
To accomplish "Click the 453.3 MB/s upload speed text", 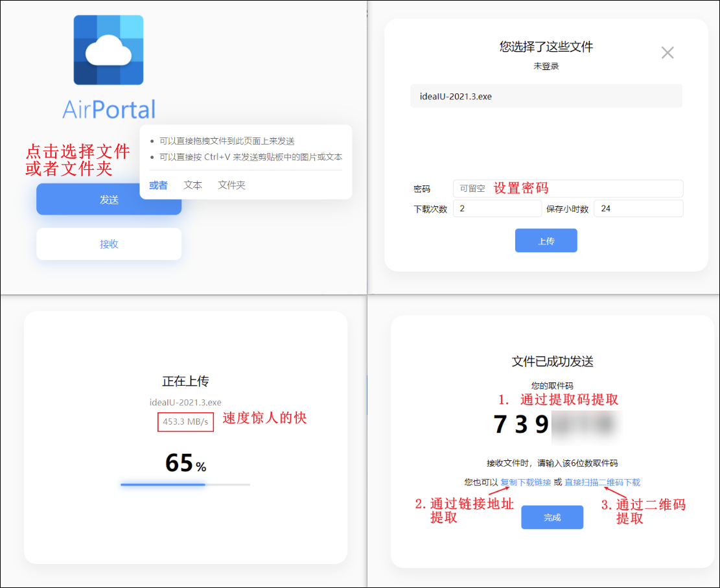I will tap(185, 421).
